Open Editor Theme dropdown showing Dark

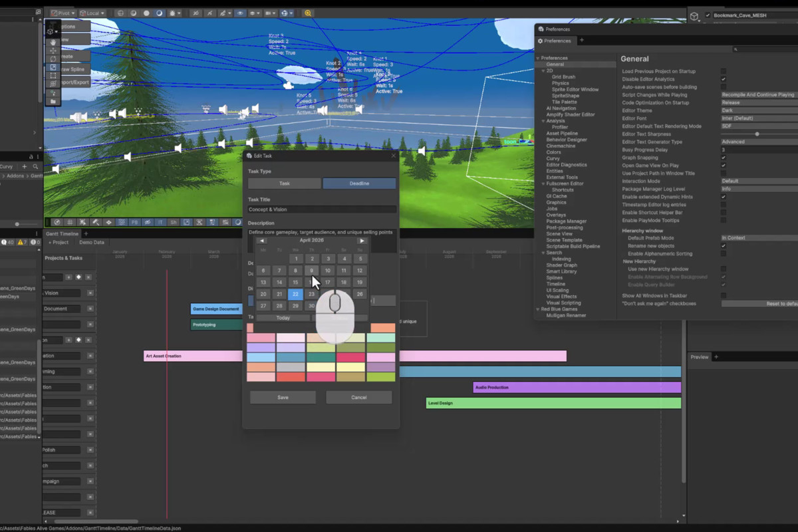tap(759, 111)
